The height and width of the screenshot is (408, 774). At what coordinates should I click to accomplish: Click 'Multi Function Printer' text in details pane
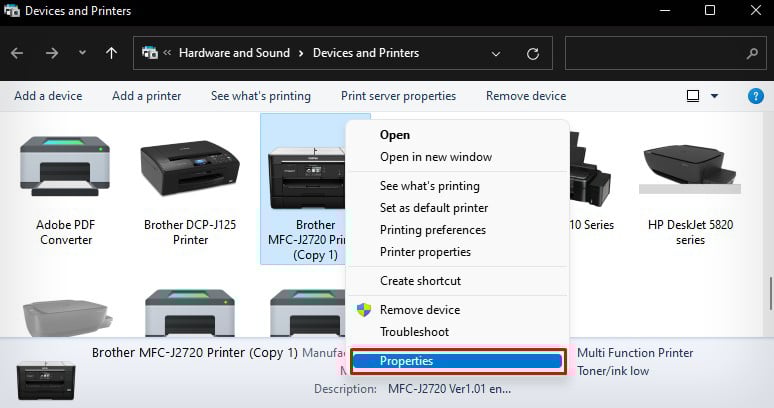[x=635, y=353]
